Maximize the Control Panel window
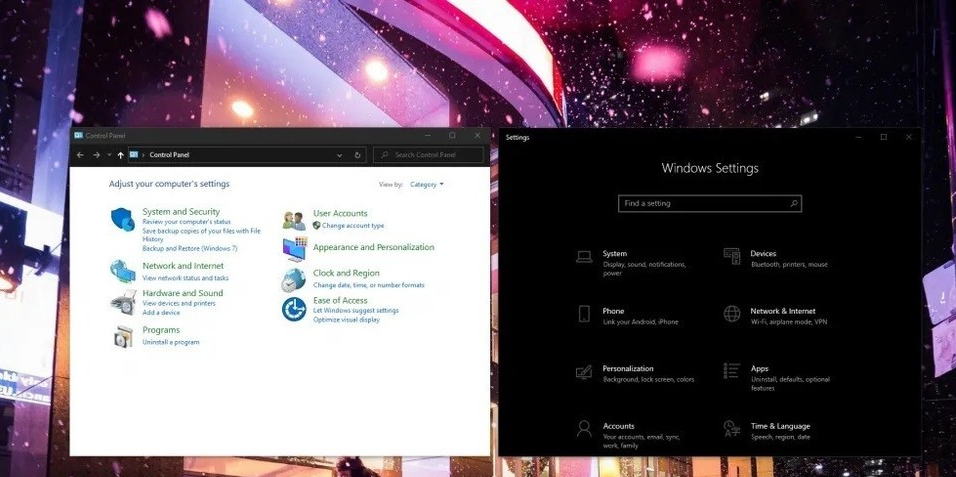The image size is (956, 477). pos(452,135)
